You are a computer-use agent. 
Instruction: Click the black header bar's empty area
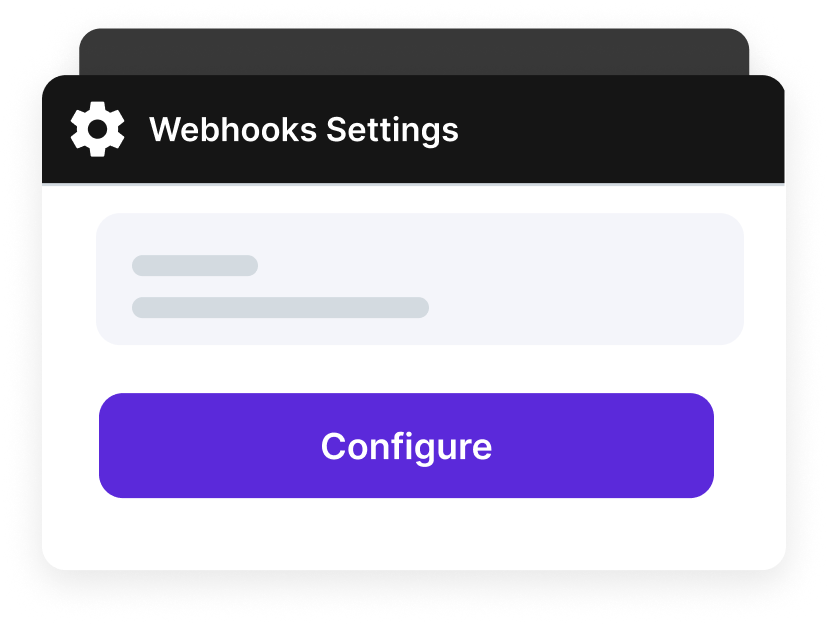click(620, 130)
